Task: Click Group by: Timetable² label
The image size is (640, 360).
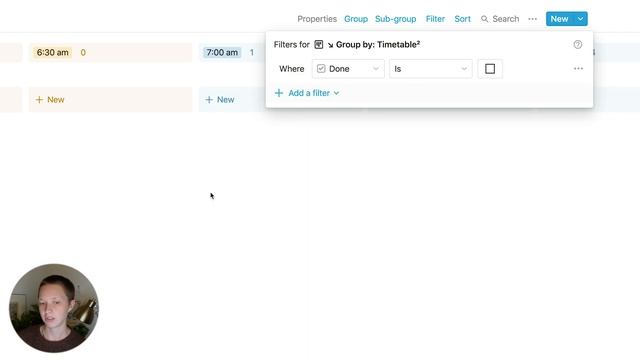Action: pyautogui.click(x=378, y=44)
